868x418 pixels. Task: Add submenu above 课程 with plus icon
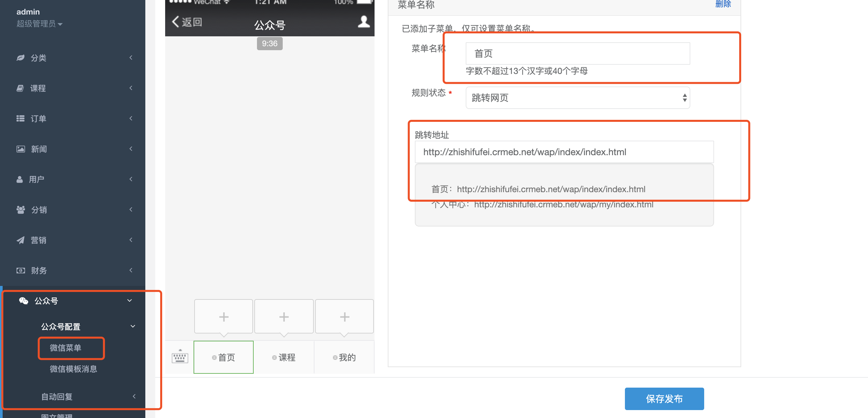[x=284, y=317]
